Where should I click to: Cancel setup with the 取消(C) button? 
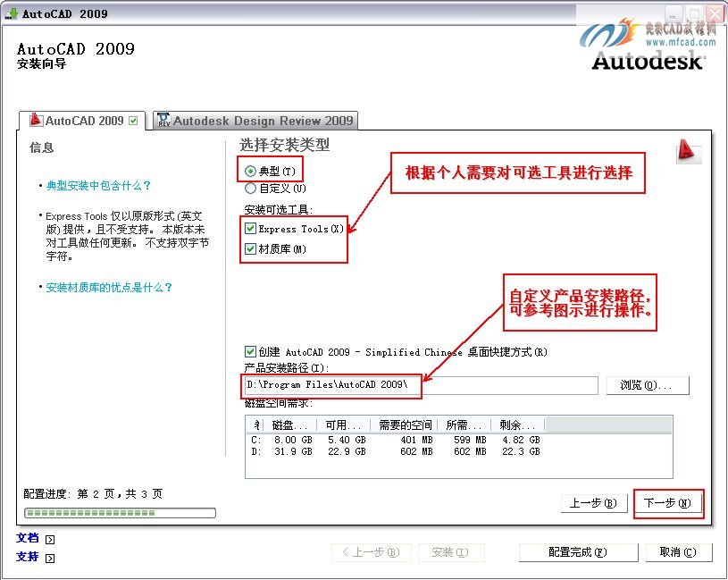(678, 552)
